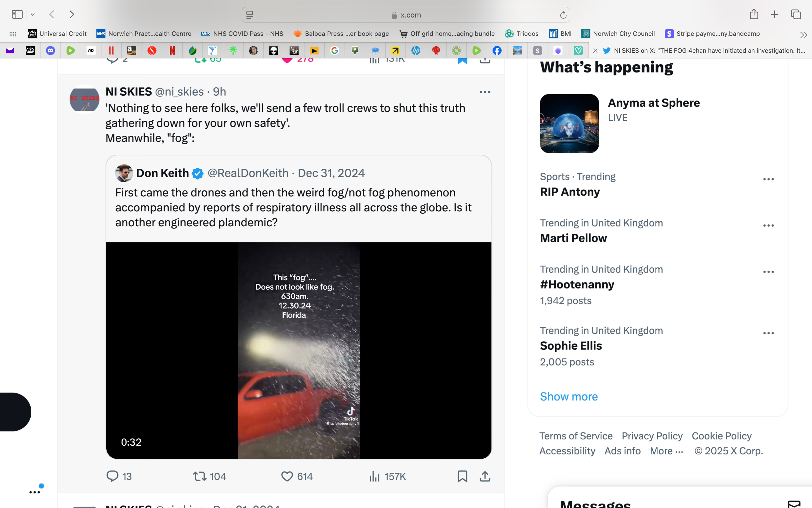Image resolution: width=812 pixels, height=508 pixels.
Task: Open the teal heart pinned tab
Action: tap(578, 51)
